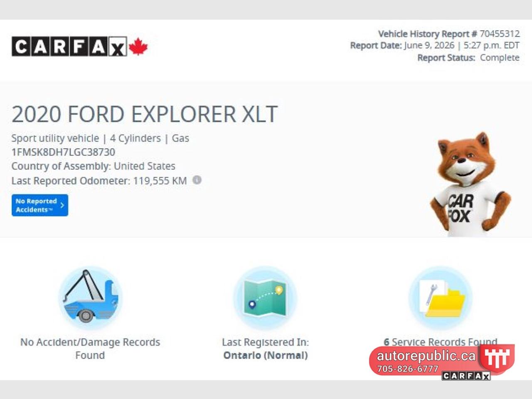Click the Last Reported Odometer text
Image resolution: width=532 pixels, height=399 pixels.
point(99,181)
